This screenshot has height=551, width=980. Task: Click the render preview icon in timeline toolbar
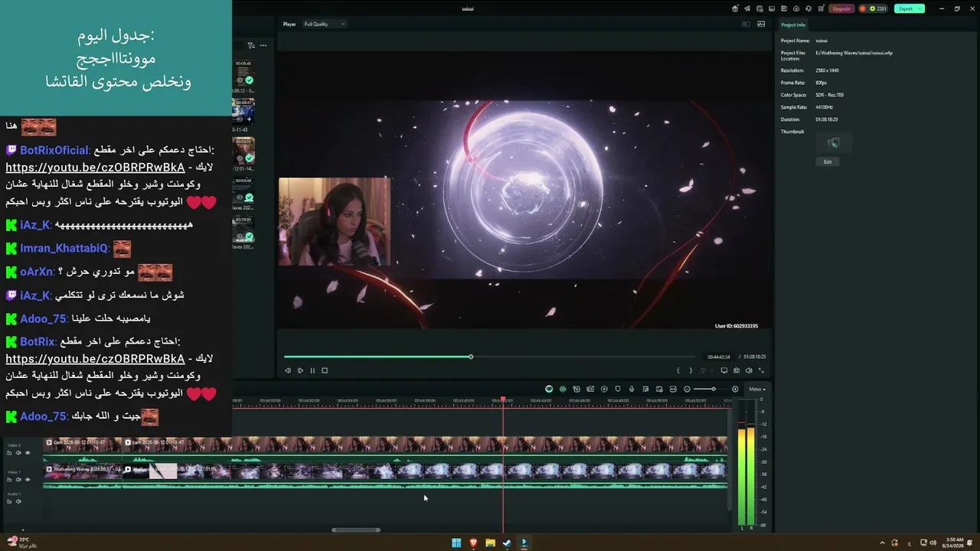[x=604, y=390]
